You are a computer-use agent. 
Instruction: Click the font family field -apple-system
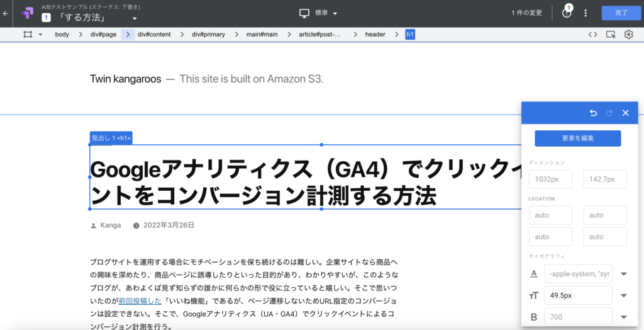click(579, 273)
